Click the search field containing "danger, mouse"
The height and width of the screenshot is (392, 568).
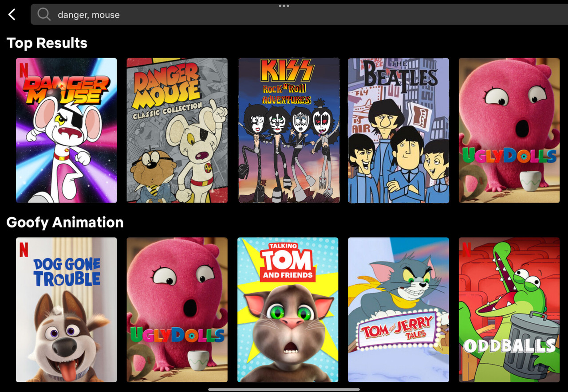299,15
